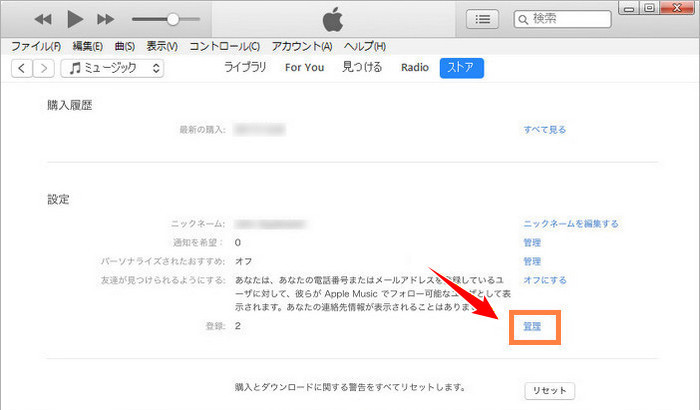Open the ファイル(F) menu

click(36, 46)
